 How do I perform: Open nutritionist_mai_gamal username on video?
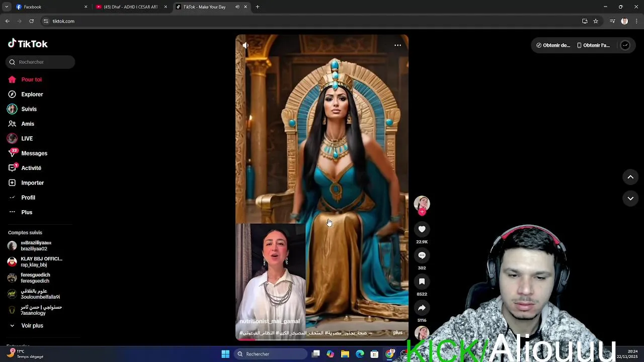click(270, 321)
